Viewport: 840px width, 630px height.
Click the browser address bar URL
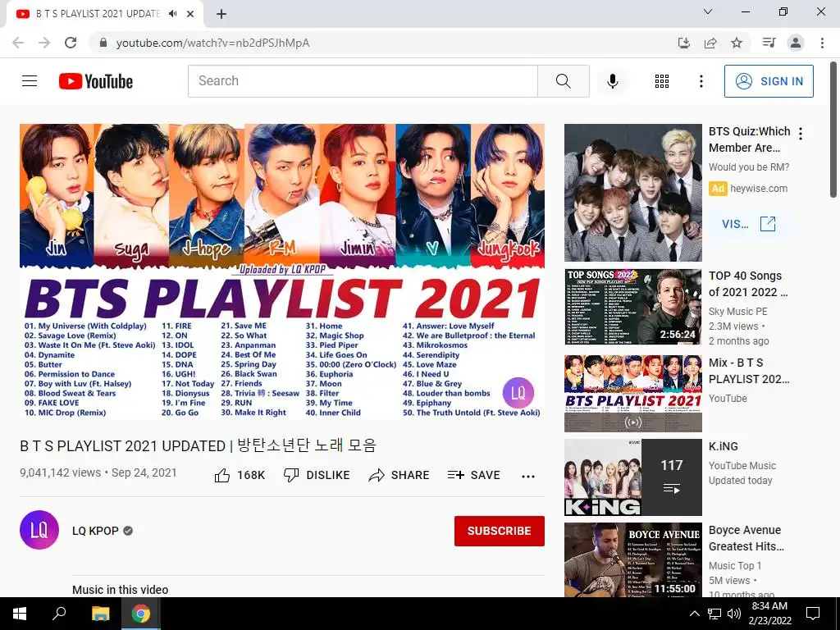click(x=212, y=43)
